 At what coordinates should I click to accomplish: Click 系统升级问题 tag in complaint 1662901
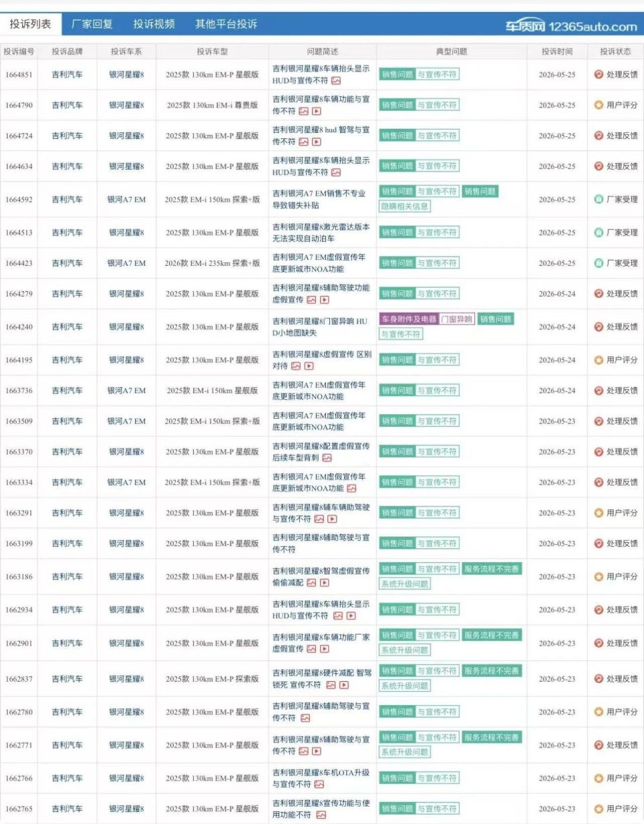pyautogui.click(x=405, y=650)
